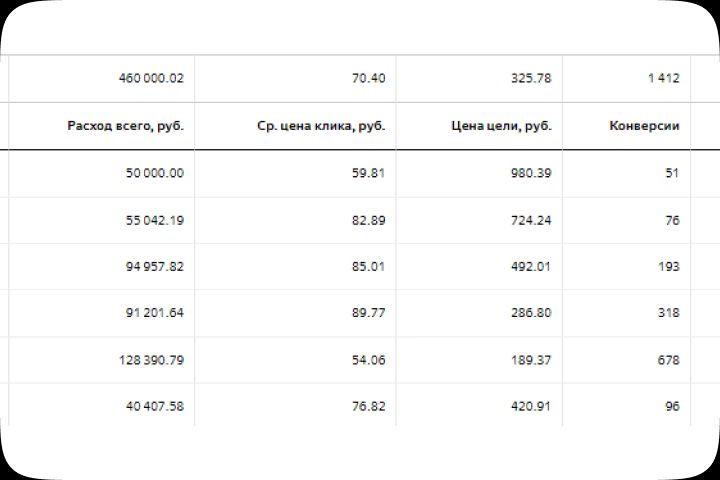Select the spend cell 128 390.79
720x480 pixels.
[150, 360]
